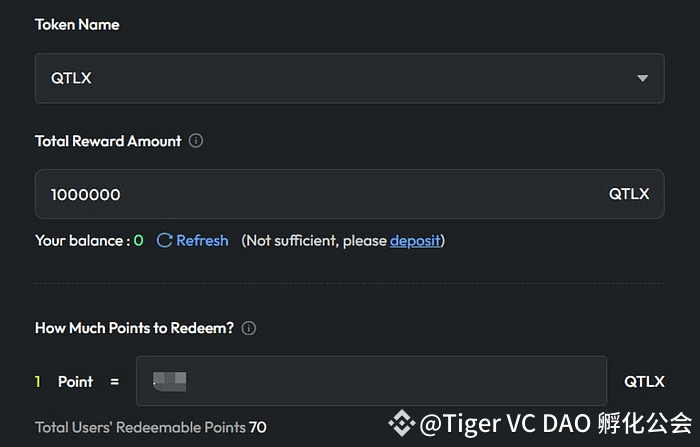700x447 pixels.
Task: Click the Token Name label
Action: click(x=77, y=25)
